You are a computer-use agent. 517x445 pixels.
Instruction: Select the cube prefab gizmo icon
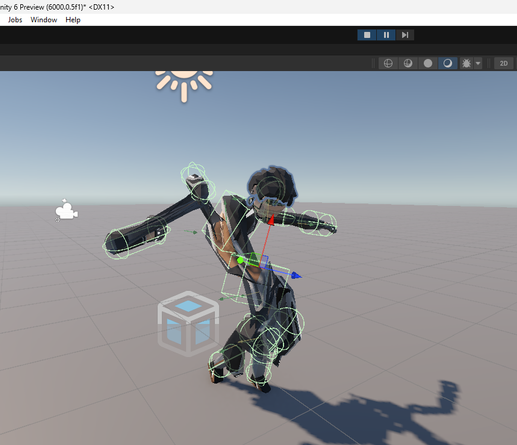tap(188, 323)
